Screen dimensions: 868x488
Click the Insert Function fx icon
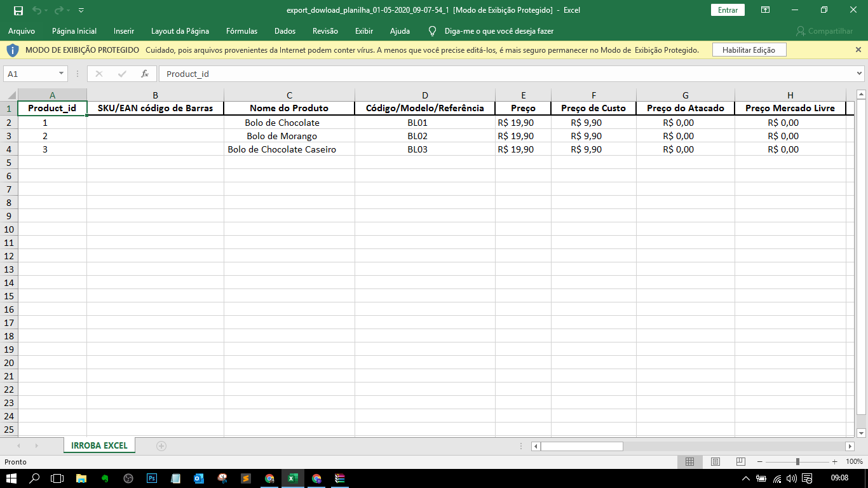pos(145,74)
